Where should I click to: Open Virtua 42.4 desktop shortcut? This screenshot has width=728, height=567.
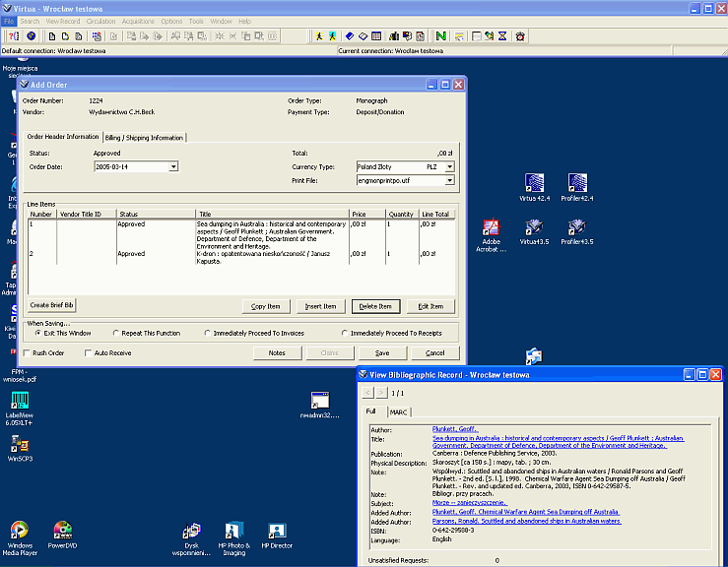tap(534, 187)
